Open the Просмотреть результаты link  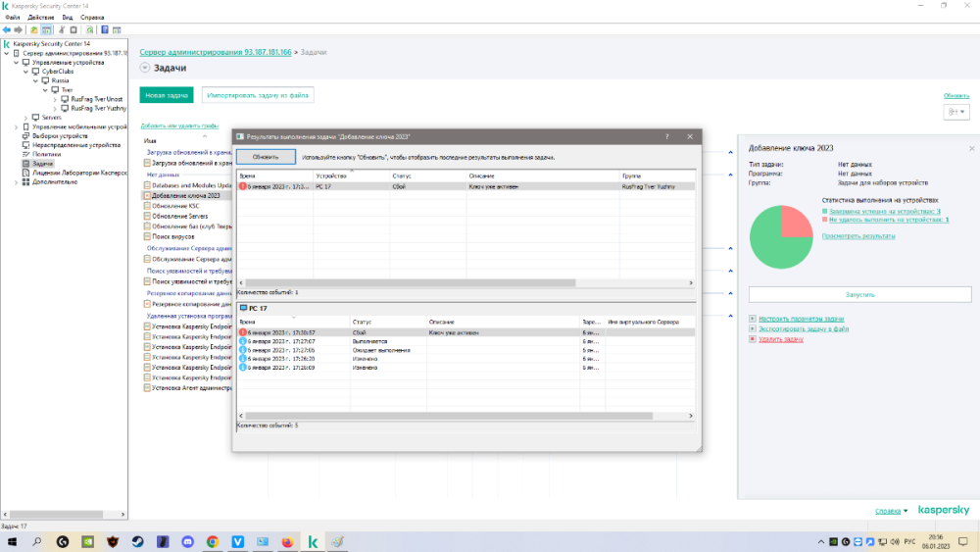[x=858, y=236]
